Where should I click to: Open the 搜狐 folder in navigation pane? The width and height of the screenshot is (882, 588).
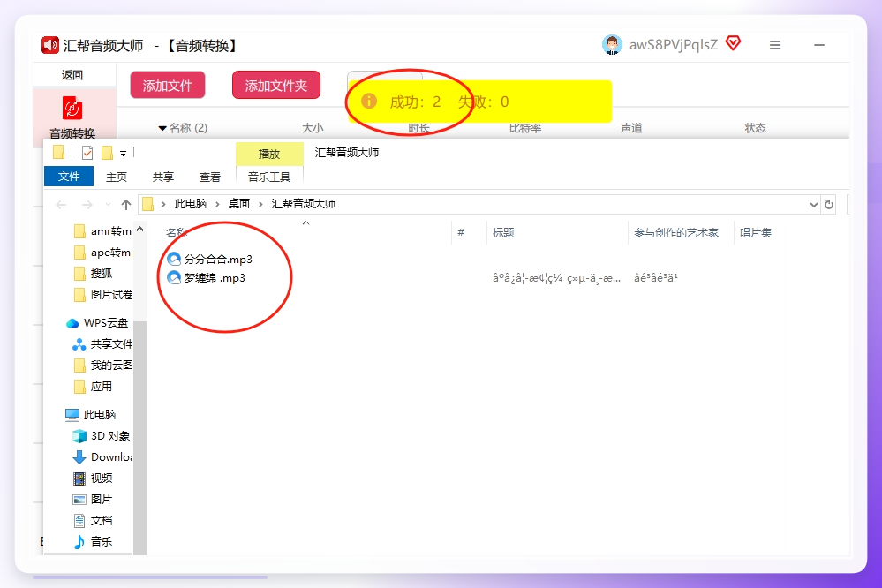(94, 273)
